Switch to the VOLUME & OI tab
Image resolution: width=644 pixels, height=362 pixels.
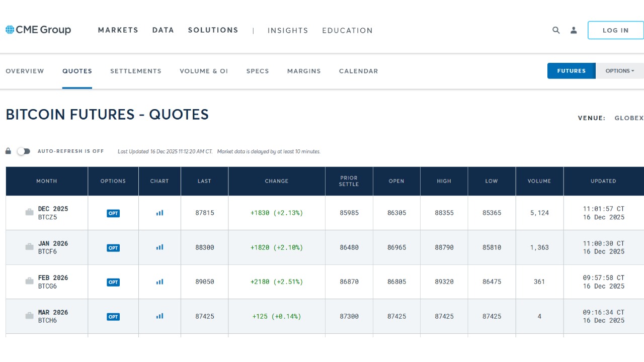(204, 71)
